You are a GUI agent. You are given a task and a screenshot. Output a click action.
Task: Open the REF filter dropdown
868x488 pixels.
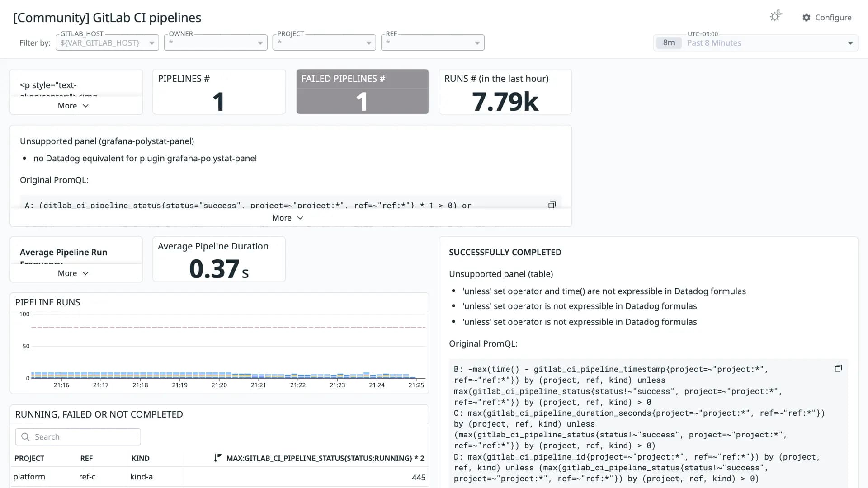coord(433,42)
